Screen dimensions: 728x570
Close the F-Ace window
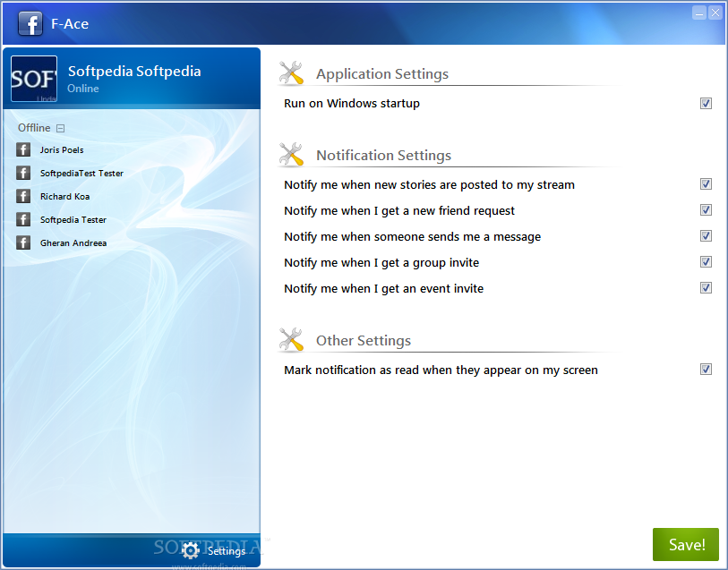point(715,13)
